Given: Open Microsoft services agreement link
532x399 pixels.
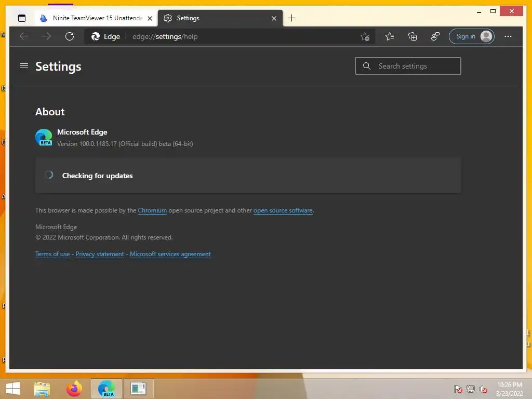Looking at the screenshot, I should 170,254.
